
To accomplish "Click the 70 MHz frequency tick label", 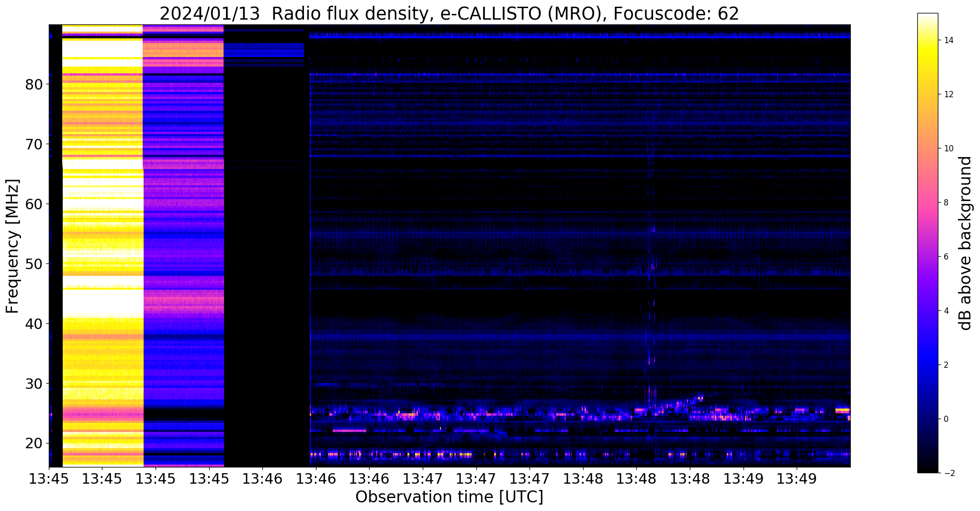I will pos(34,144).
